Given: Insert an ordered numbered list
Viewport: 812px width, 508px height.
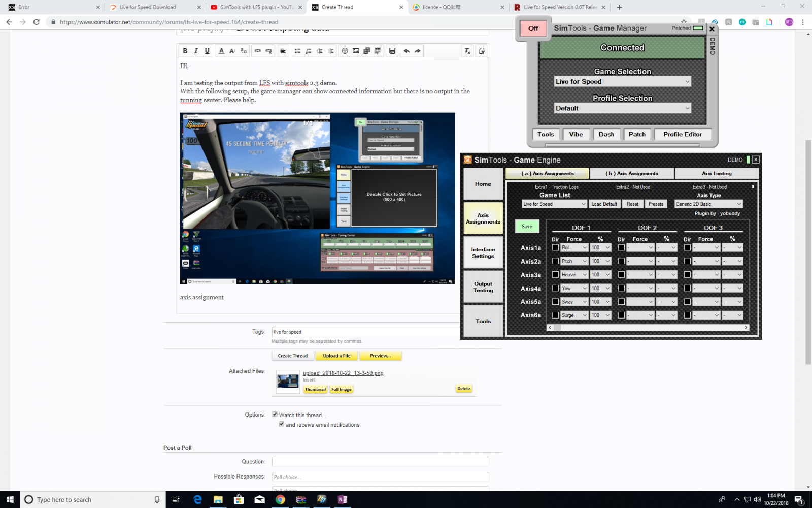Looking at the screenshot, I should pos(309,51).
